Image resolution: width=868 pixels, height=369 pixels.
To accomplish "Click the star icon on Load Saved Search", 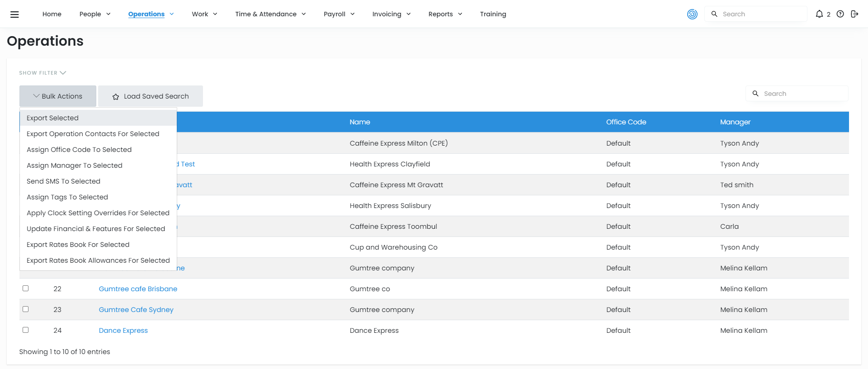I will click(116, 97).
